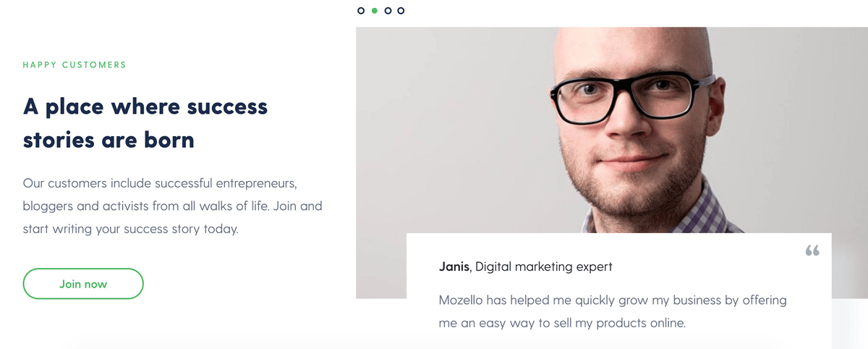Jump to the fourth carousel dot
The image size is (868, 349).
(401, 10)
